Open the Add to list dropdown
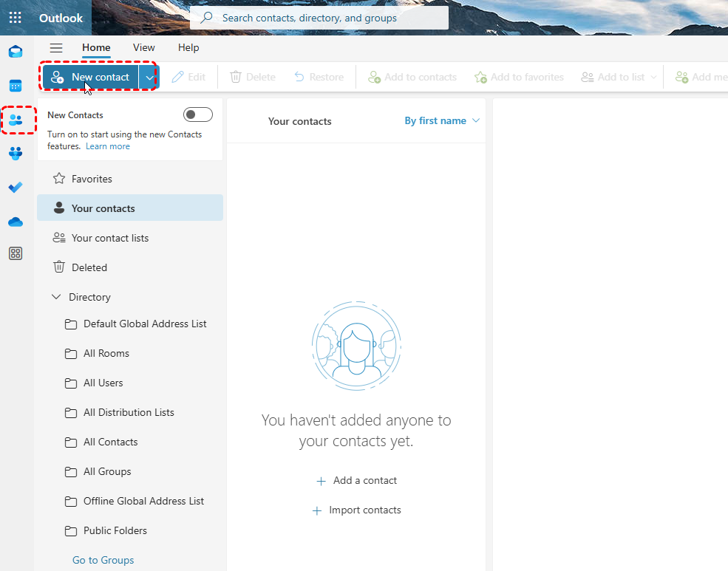Screen dimensions: 728x571 [x=619, y=77]
